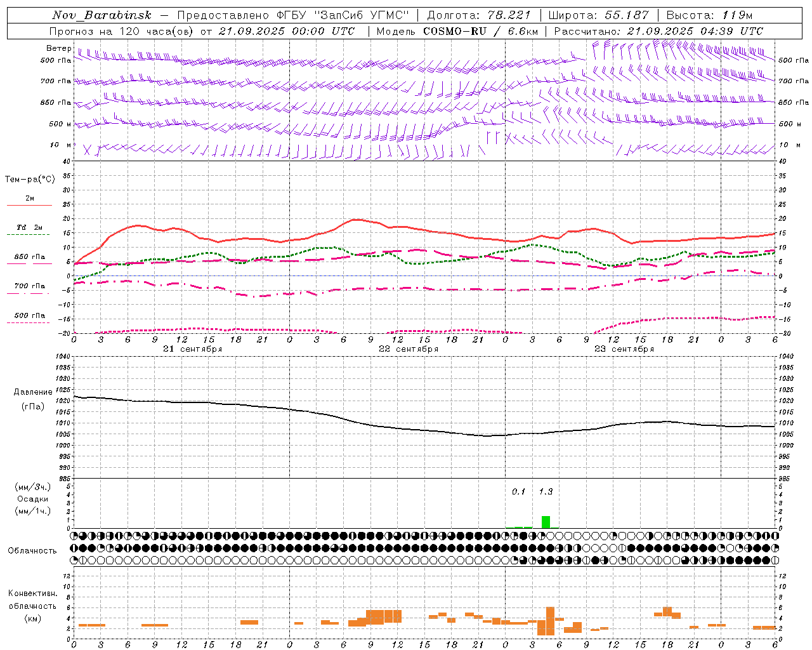Select the 'Широта: 55.187' header value
This screenshot has height=650, width=812.
(x=598, y=15)
